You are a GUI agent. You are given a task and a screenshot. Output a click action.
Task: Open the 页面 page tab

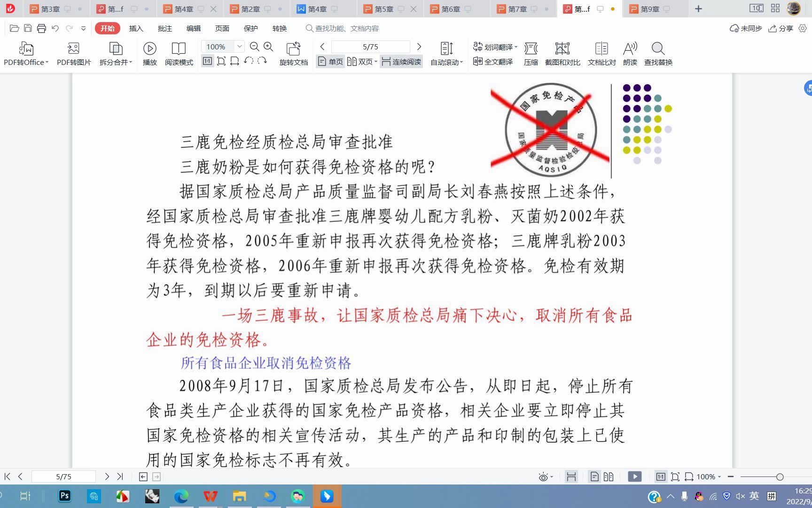(222, 28)
